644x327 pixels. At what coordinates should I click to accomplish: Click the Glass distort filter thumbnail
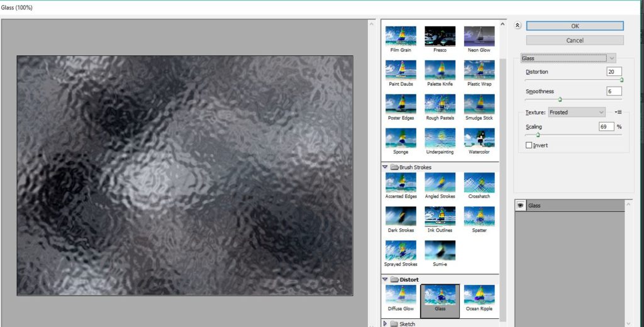click(x=440, y=295)
